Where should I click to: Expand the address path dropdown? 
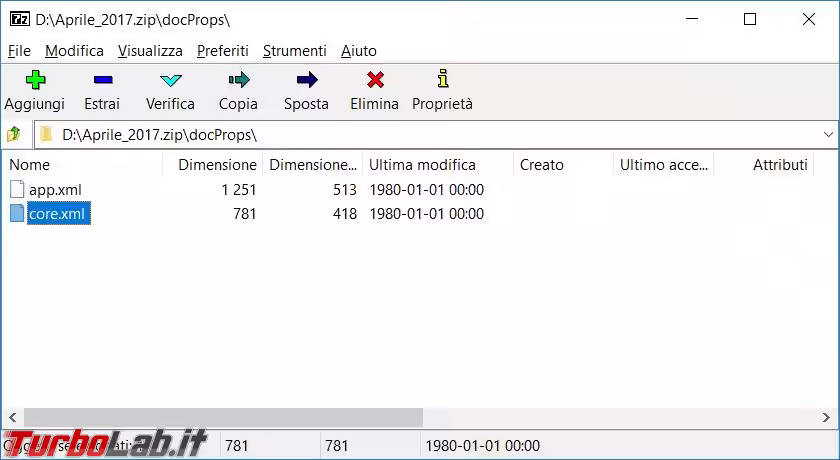click(x=828, y=134)
